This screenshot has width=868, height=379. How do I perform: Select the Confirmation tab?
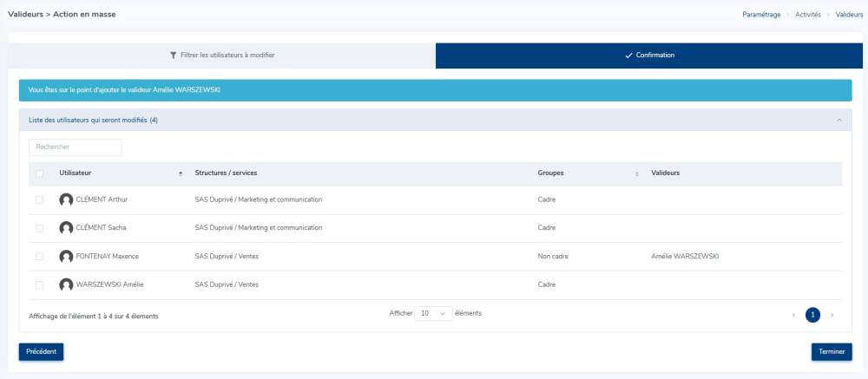point(649,55)
